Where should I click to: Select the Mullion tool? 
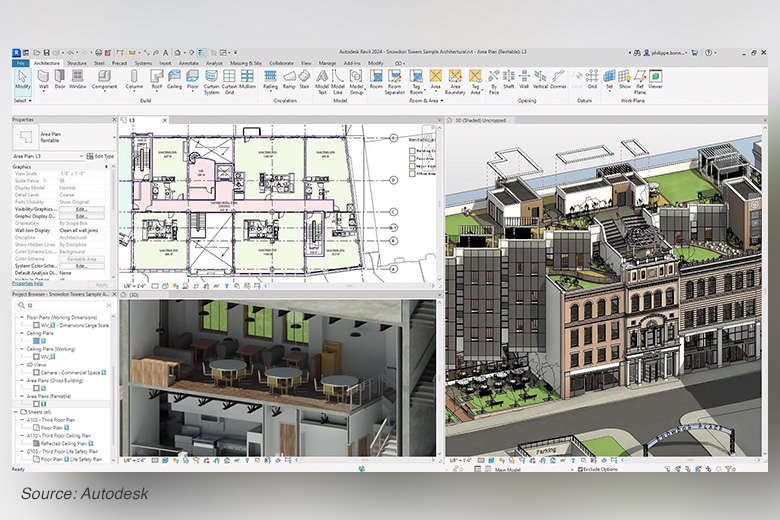247,80
